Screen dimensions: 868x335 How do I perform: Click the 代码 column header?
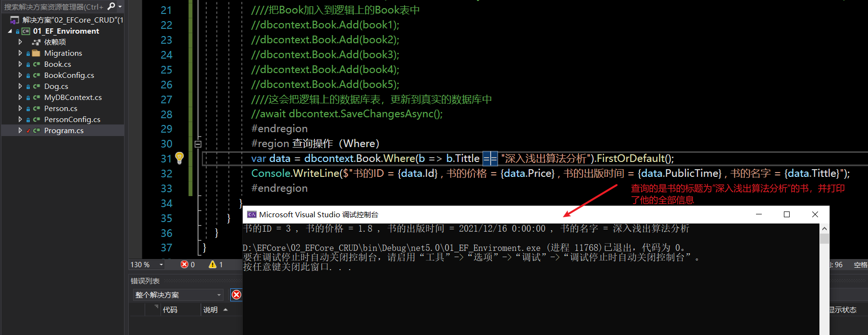coord(170,310)
